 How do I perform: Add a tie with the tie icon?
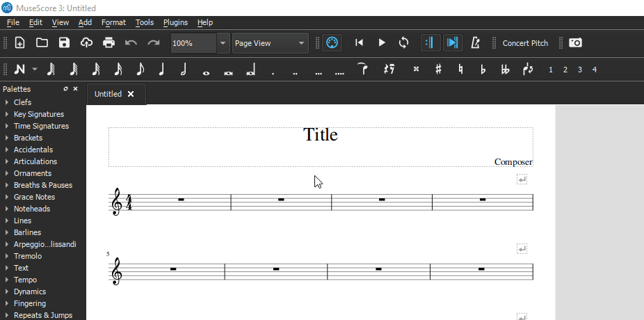(x=362, y=70)
